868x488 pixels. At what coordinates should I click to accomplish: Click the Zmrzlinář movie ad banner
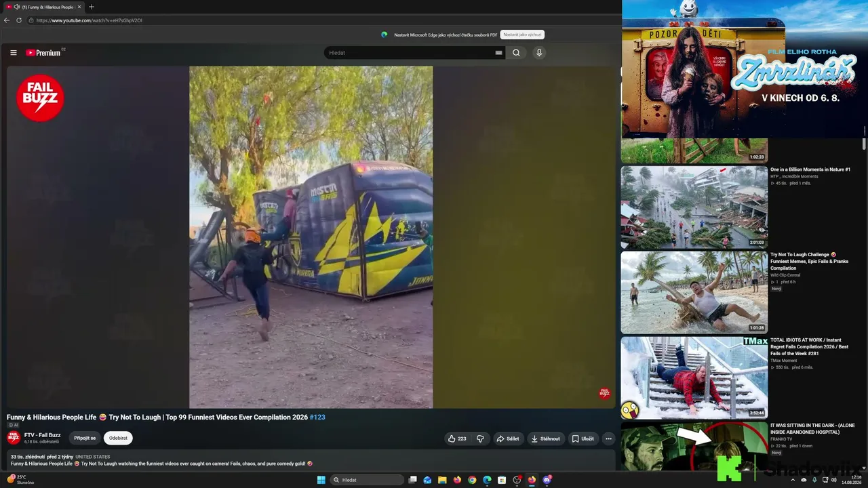(745, 69)
